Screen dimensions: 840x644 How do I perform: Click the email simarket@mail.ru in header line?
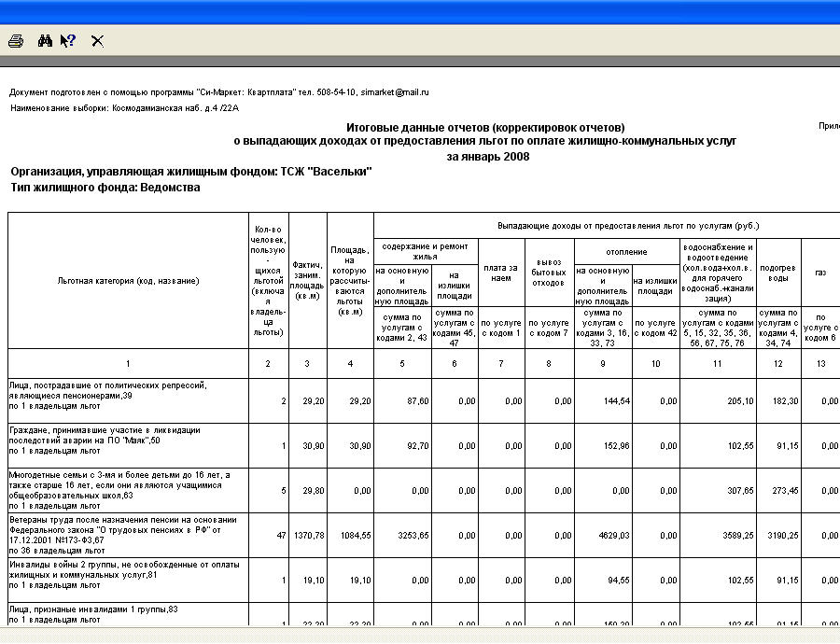[x=395, y=92]
